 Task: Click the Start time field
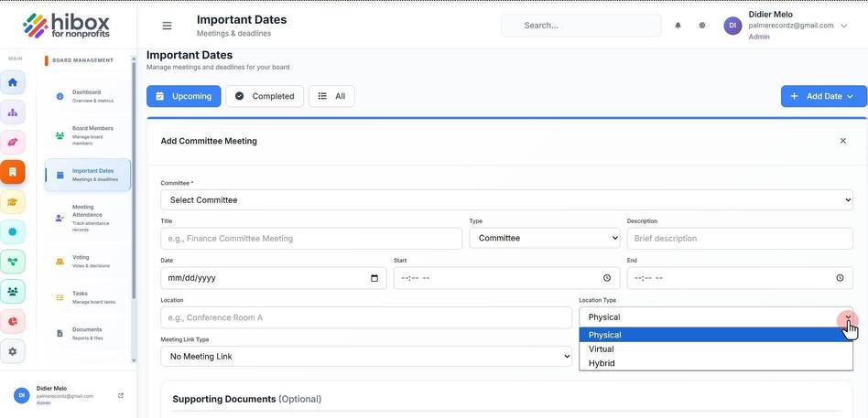pos(506,278)
